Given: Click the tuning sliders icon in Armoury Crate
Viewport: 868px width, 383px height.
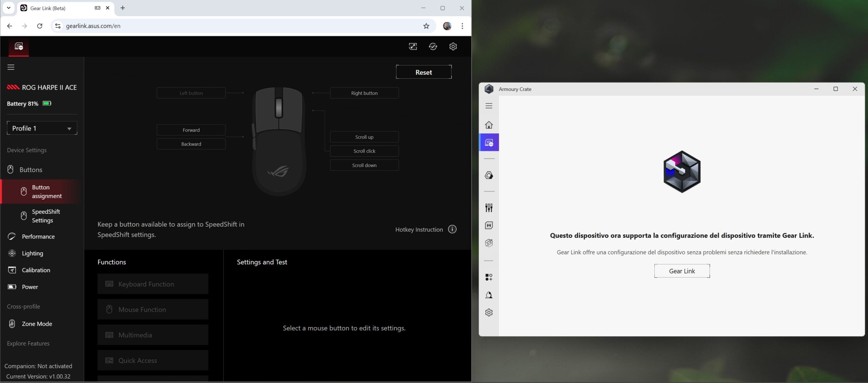Looking at the screenshot, I should (x=489, y=208).
